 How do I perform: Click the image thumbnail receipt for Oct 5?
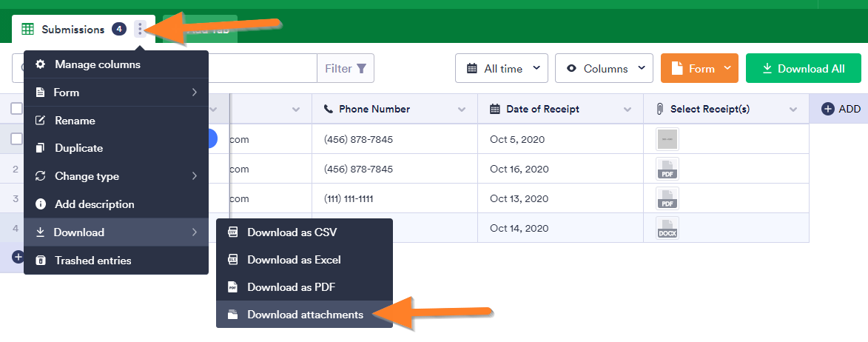667,139
